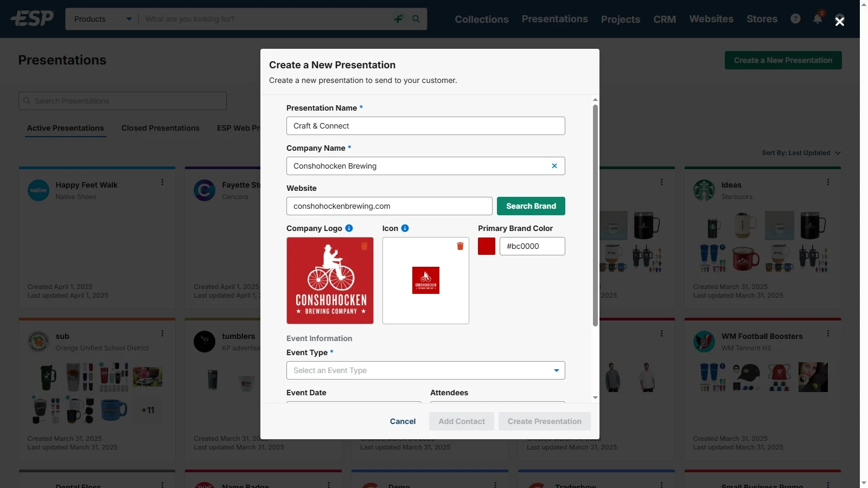The height and width of the screenshot is (488, 868).
Task: Click the Search Presentations field
Action: point(123,101)
